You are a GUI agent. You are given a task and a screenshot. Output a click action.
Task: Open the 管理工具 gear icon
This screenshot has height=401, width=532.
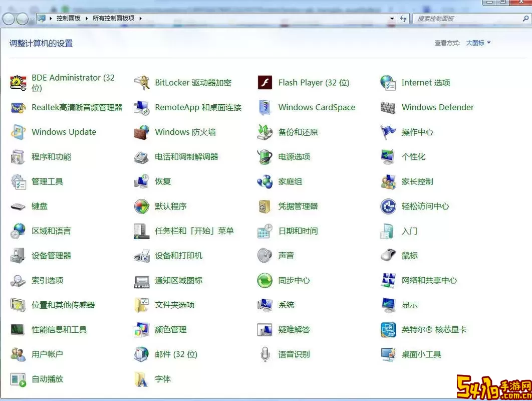coord(19,181)
